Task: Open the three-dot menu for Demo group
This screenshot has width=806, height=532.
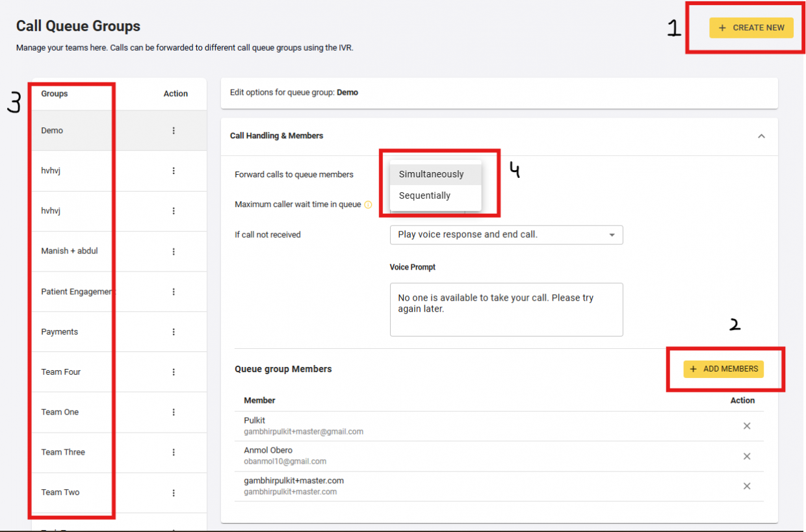Action: coord(174,131)
